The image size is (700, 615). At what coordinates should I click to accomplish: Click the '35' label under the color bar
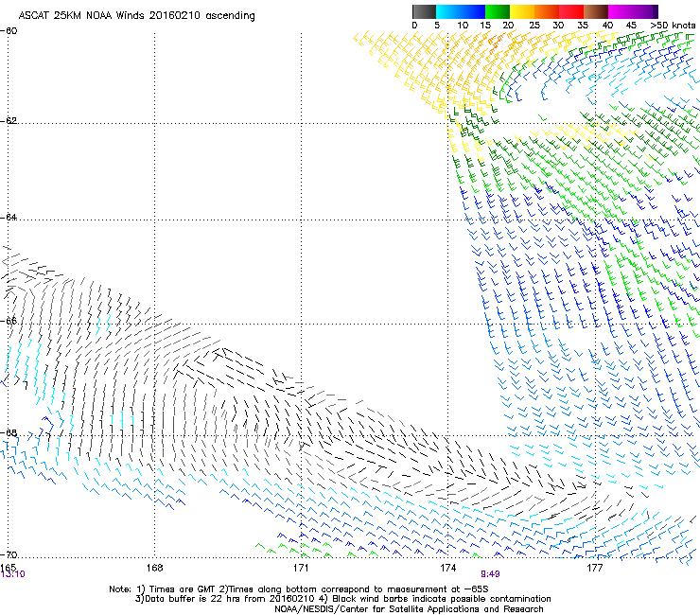click(583, 26)
